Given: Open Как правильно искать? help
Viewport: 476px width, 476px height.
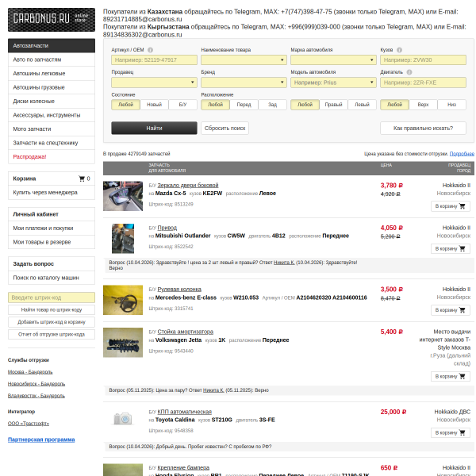Looking at the screenshot, I should click(423, 128).
